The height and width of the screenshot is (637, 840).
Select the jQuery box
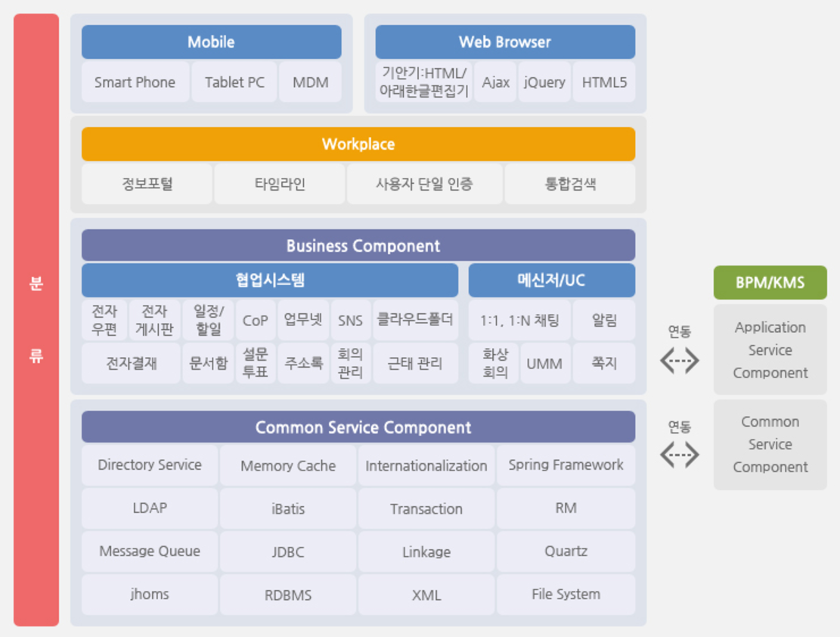tap(544, 82)
